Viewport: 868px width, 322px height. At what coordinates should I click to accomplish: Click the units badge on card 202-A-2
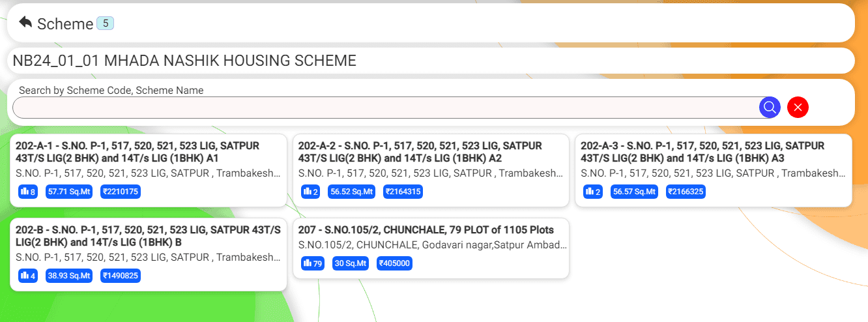pyautogui.click(x=310, y=192)
